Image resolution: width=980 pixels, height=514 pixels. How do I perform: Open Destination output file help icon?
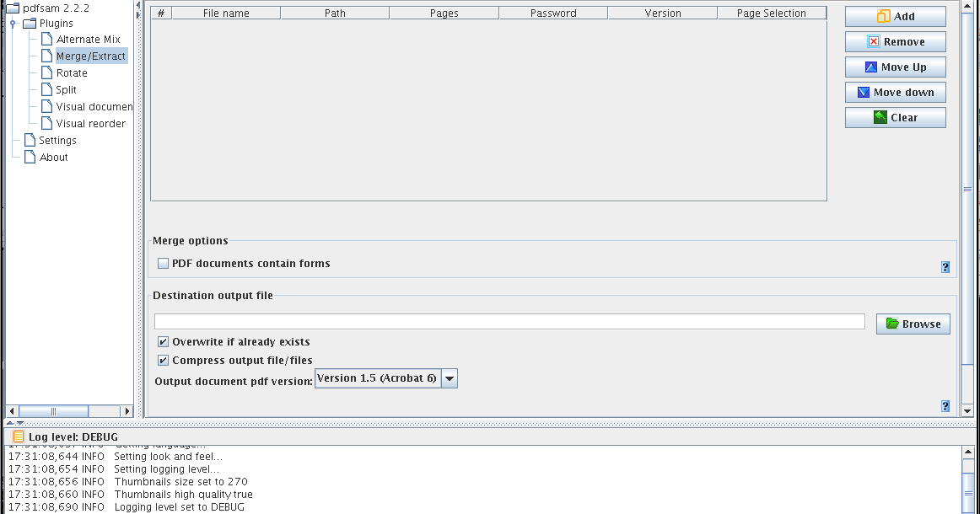[x=945, y=406]
